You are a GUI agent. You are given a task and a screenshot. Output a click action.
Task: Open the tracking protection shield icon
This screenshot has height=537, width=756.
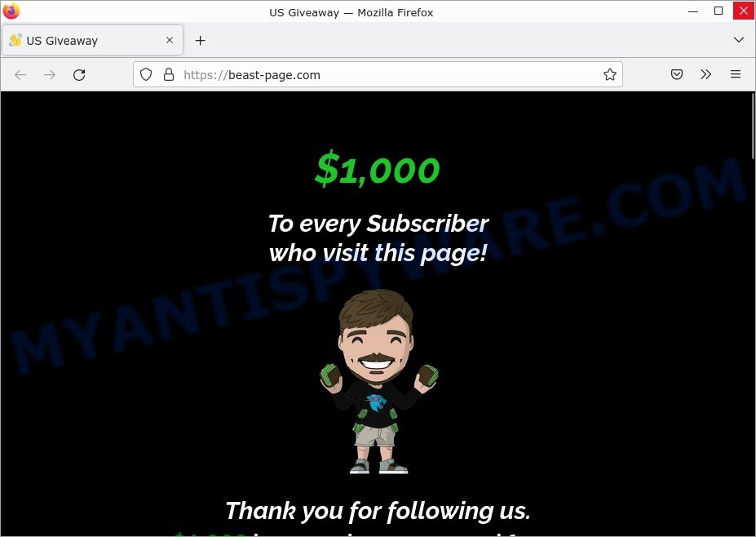pyautogui.click(x=146, y=74)
